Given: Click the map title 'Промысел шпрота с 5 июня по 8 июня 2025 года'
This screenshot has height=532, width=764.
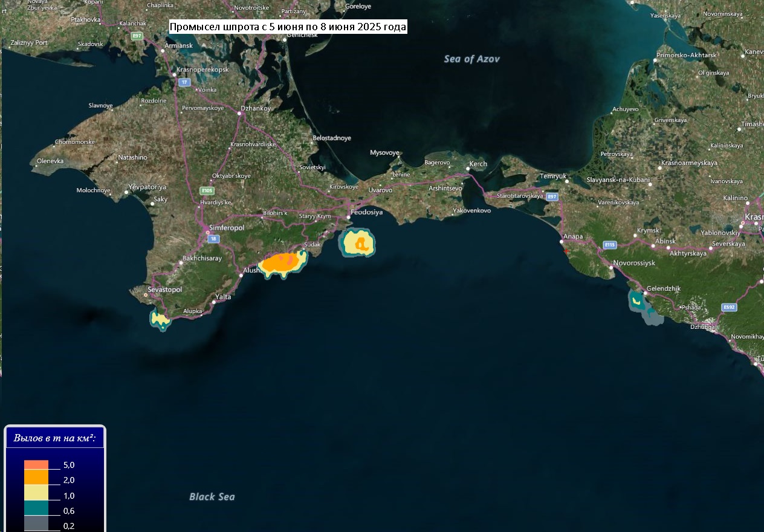Looking at the screenshot, I should (288, 27).
